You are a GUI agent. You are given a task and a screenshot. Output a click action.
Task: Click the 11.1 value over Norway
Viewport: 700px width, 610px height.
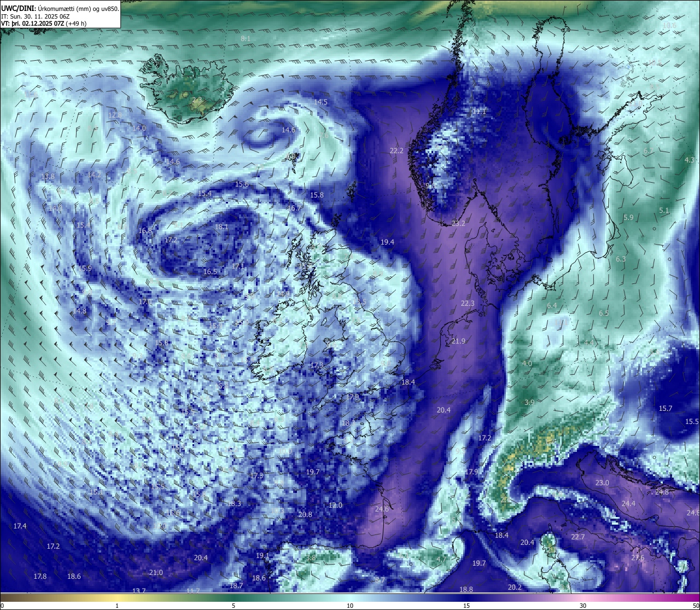[479, 111]
